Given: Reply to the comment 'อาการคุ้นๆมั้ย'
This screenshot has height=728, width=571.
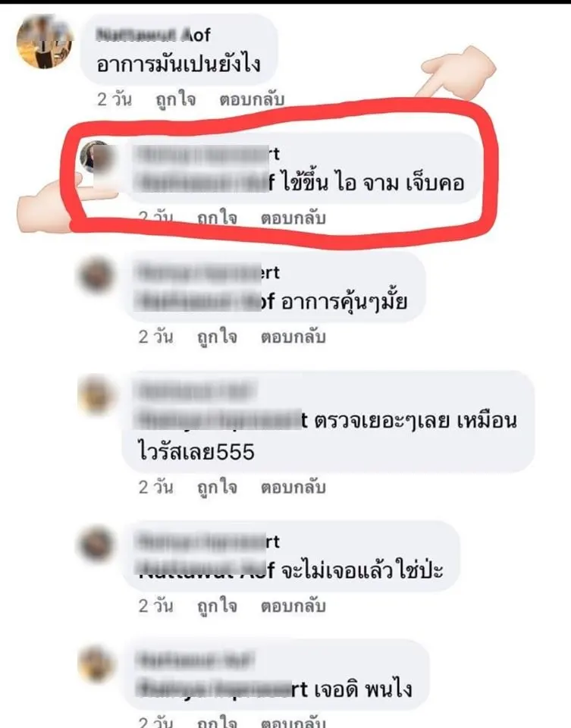Looking at the screenshot, I should (x=293, y=337).
